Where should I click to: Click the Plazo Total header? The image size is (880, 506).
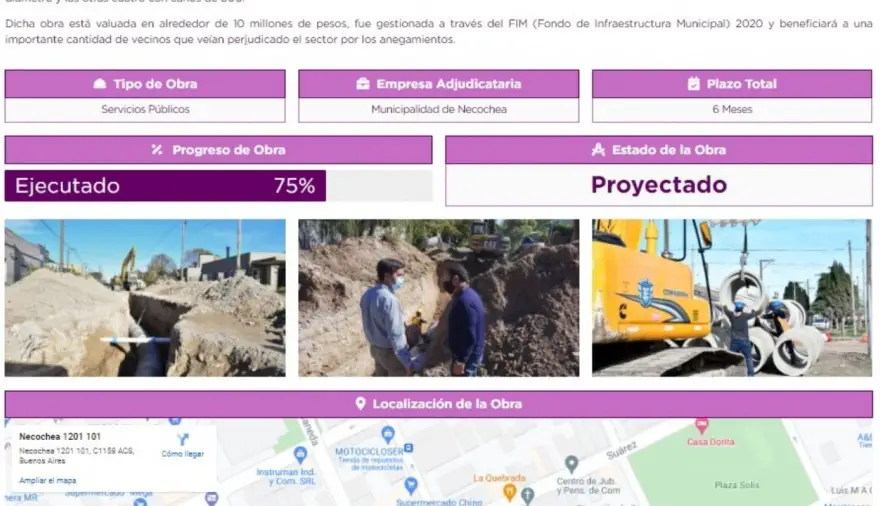732,84
